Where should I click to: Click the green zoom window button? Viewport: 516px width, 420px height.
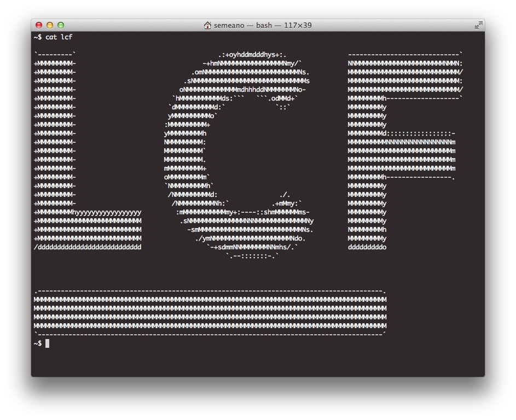(x=61, y=25)
